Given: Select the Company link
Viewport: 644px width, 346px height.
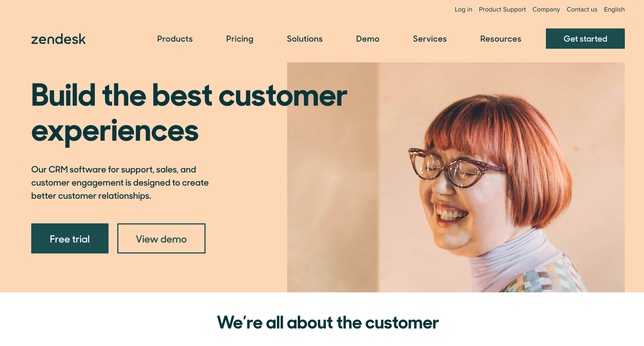Looking at the screenshot, I should pos(546,10).
